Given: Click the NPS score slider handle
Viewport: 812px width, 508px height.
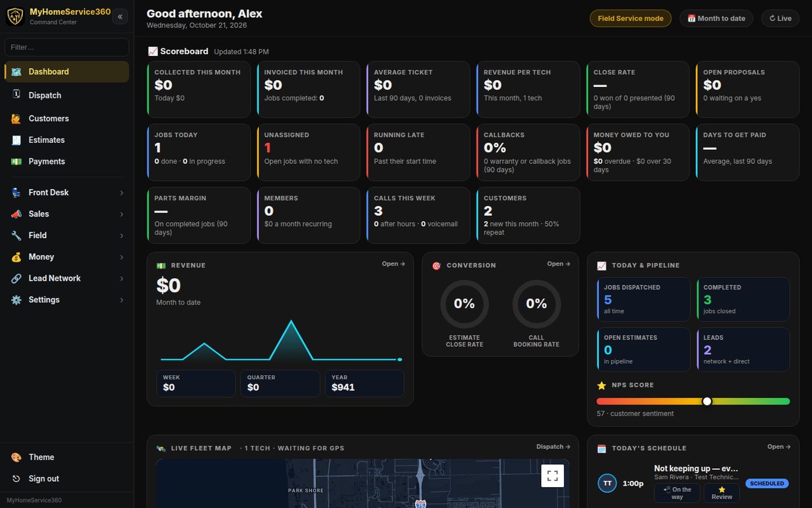Looking at the screenshot, I should point(707,401).
